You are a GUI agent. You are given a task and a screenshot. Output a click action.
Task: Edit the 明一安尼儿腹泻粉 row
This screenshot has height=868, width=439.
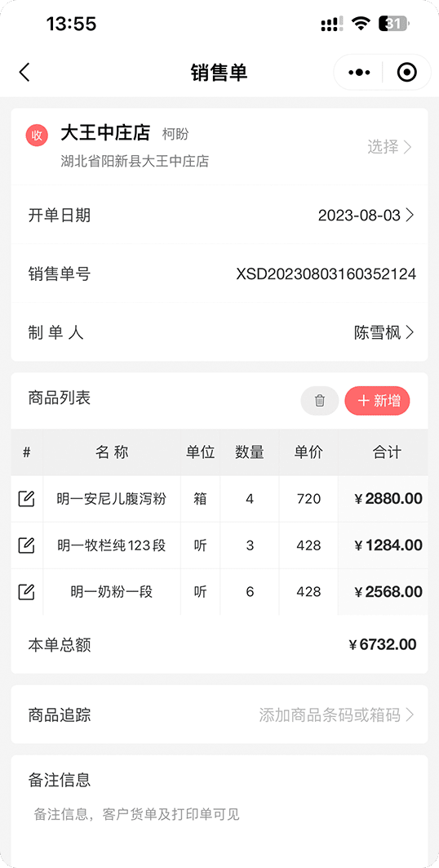pyautogui.click(x=27, y=499)
